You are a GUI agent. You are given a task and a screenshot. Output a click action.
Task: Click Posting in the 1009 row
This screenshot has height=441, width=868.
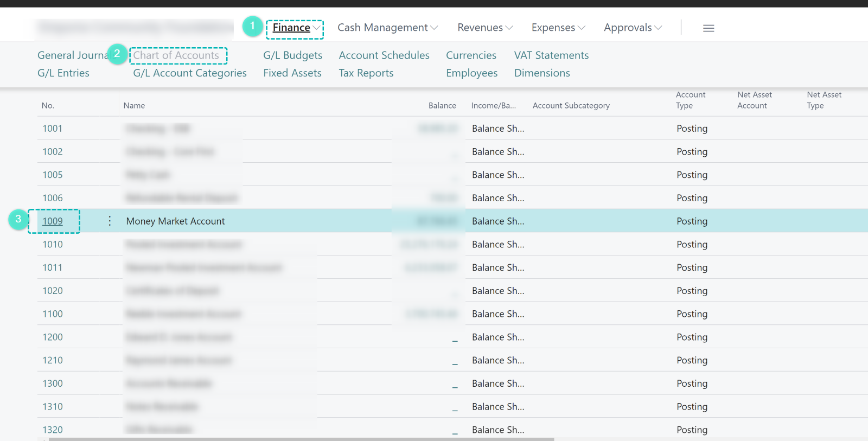coord(692,221)
